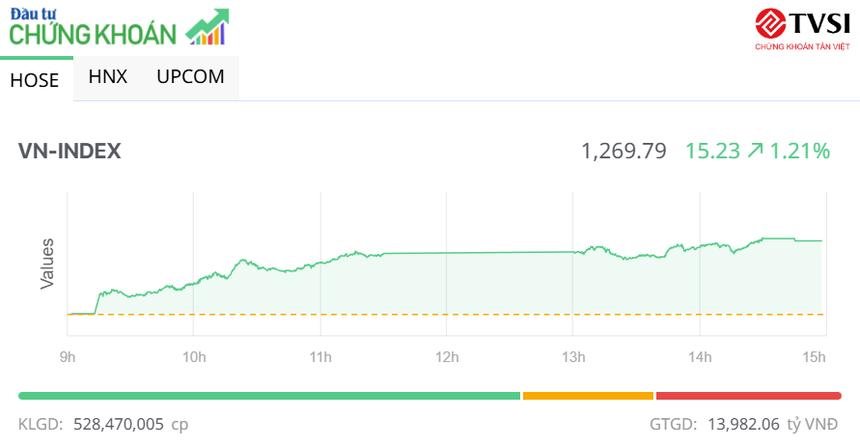Click the 1.21% change percentage
Viewport: 860px width, 447px height.
coord(800,151)
